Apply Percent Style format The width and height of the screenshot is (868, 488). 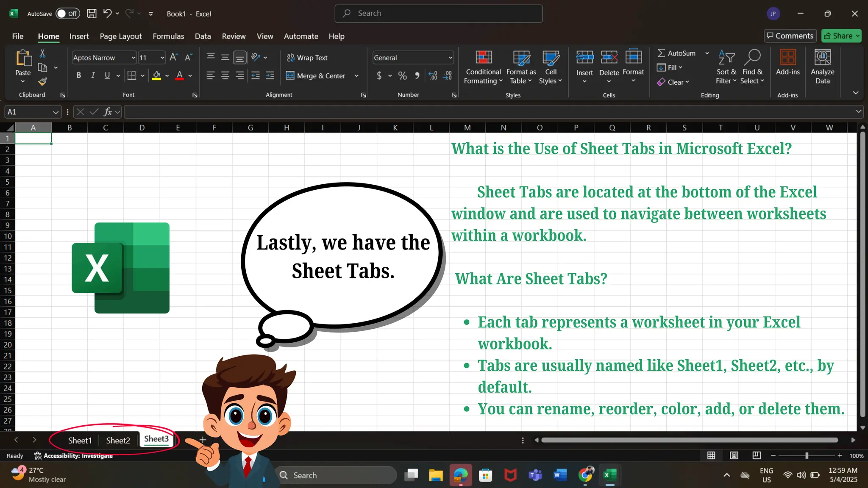[403, 75]
